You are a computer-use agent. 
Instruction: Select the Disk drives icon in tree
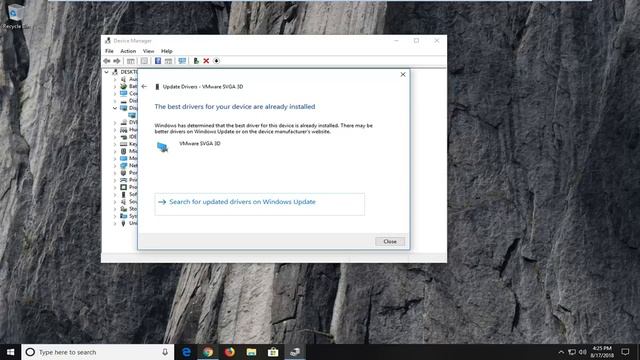(124, 101)
